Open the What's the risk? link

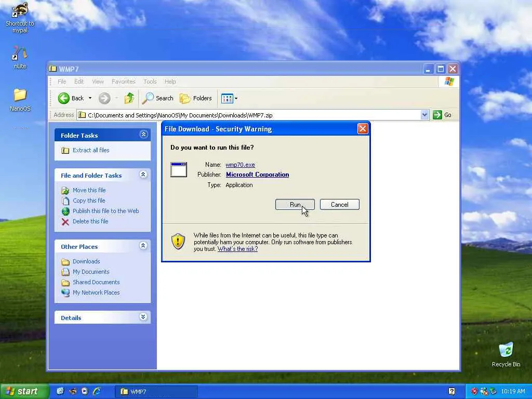pyautogui.click(x=237, y=249)
